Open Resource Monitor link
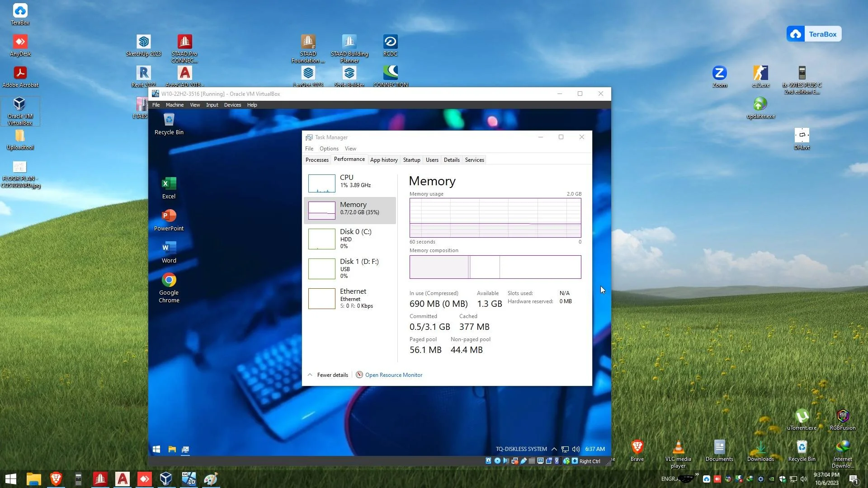This screenshot has height=488, width=868. [394, 375]
